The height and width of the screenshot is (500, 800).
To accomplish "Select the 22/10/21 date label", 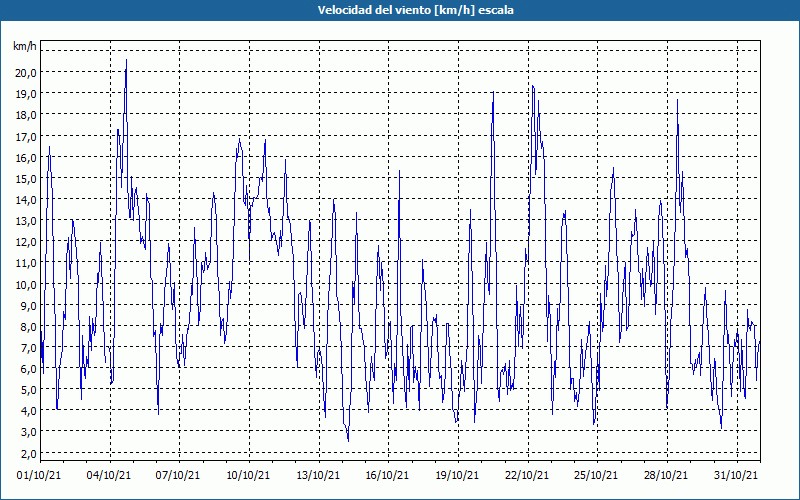I will point(527,475).
